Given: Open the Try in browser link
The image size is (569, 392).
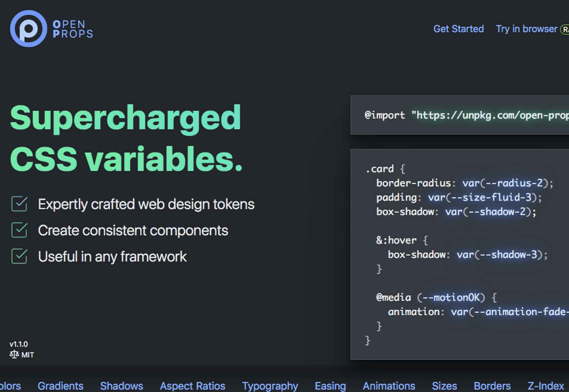Looking at the screenshot, I should [526, 29].
